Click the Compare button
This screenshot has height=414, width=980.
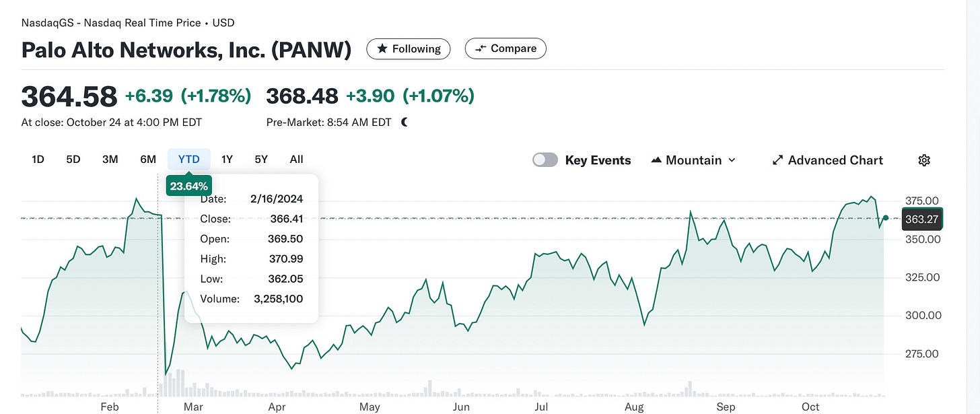coord(505,48)
